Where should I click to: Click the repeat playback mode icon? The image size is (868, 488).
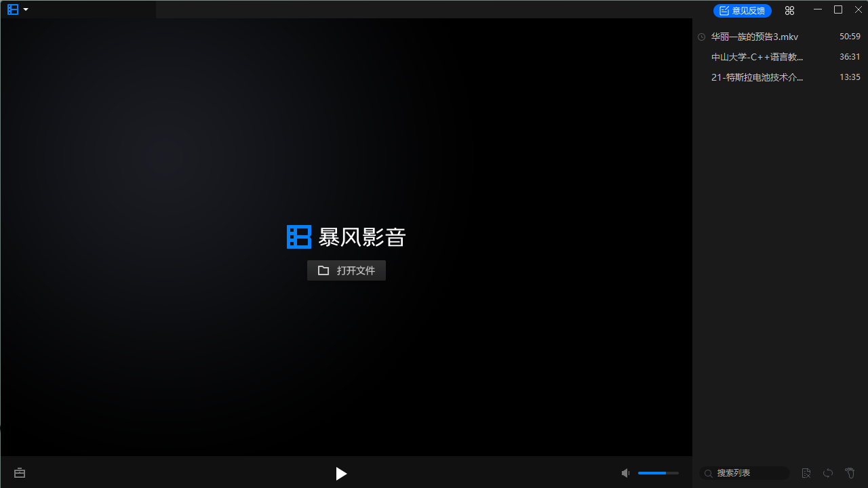click(x=828, y=473)
